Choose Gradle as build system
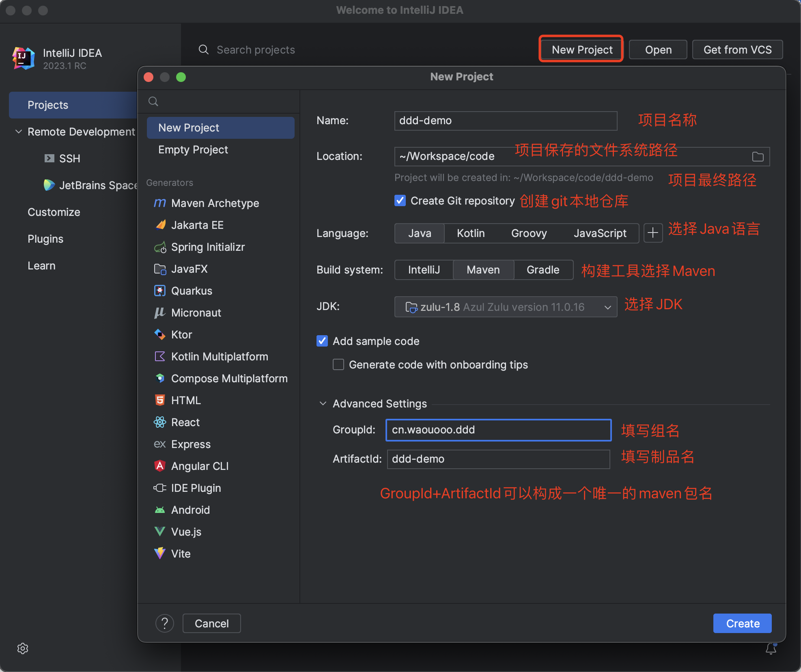 (x=543, y=270)
